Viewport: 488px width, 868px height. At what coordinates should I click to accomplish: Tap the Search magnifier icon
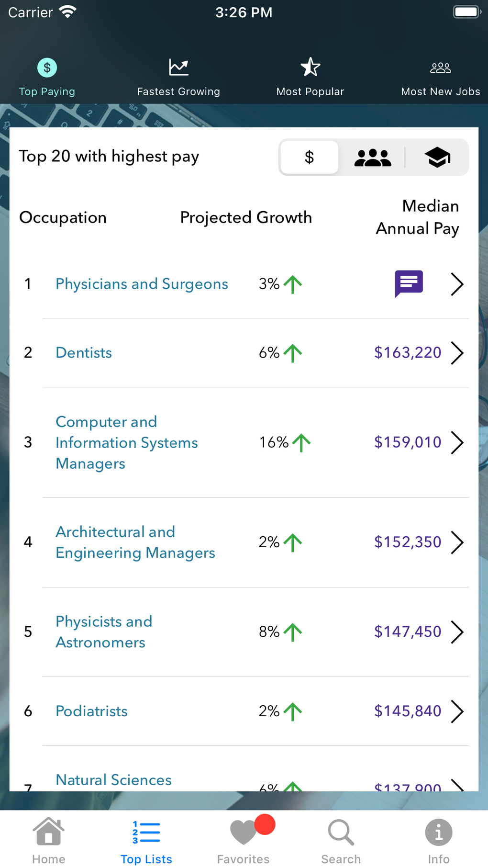coord(341,832)
